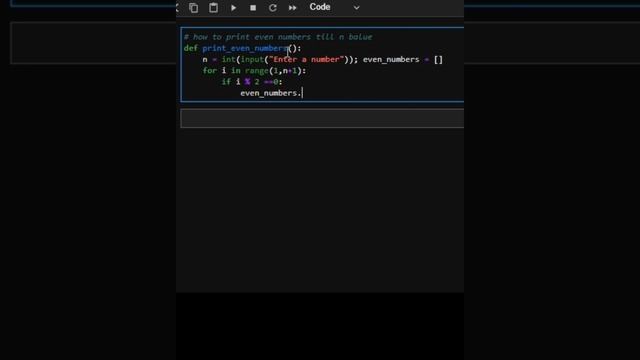
Task: Restart and run all cells fast-forward icon
Action: [292, 8]
